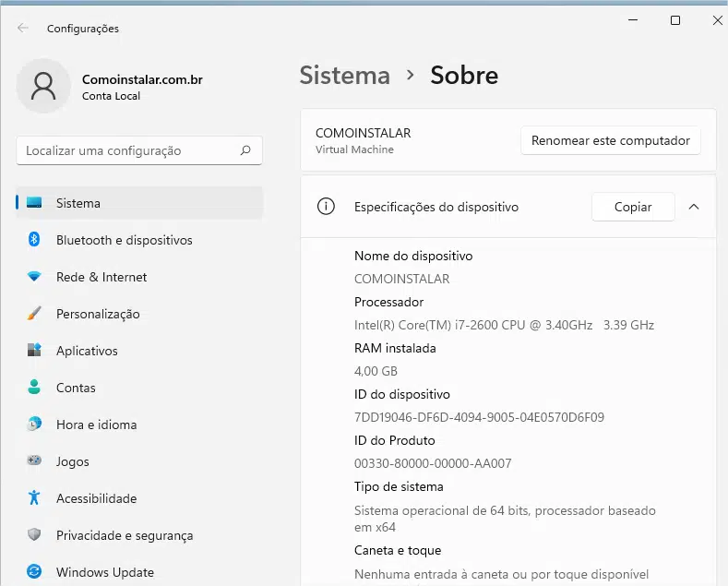Click the Sistema operacional de 64 bits text
The width and height of the screenshot is (728, 586).
(505, 519)
